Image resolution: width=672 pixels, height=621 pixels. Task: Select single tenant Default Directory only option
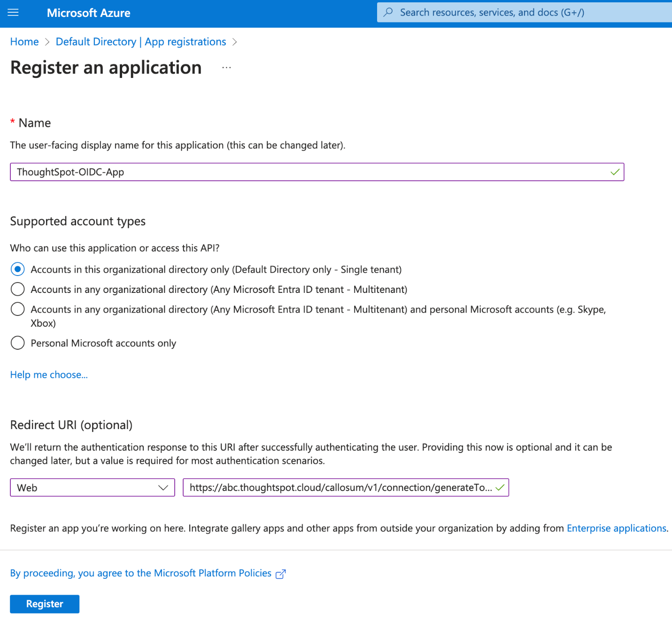17,269
